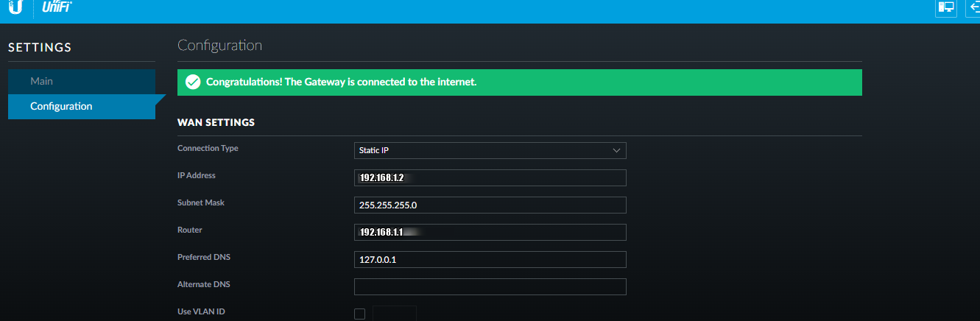Image resolution: width=980 pixels, height=321 pixels.
Task: Enable the Use VLAN ID checkbox
Action: point(359,314)
